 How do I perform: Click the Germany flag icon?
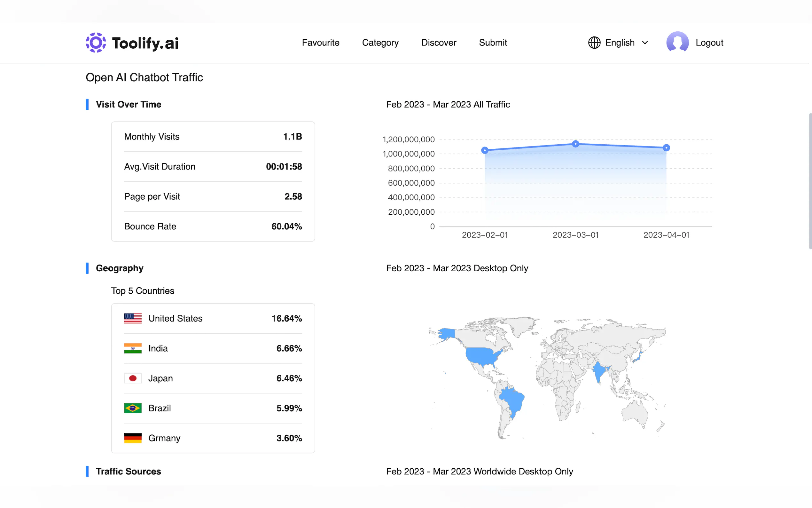(133, 438)
